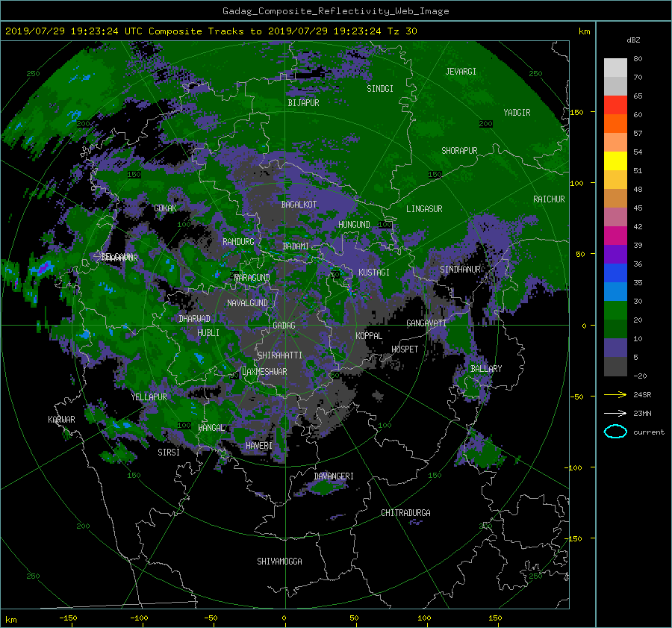The width and height of the screenshot is (672, 628).
Task: Click the SHIVAMOGGA city label
Action: point(279,561)
